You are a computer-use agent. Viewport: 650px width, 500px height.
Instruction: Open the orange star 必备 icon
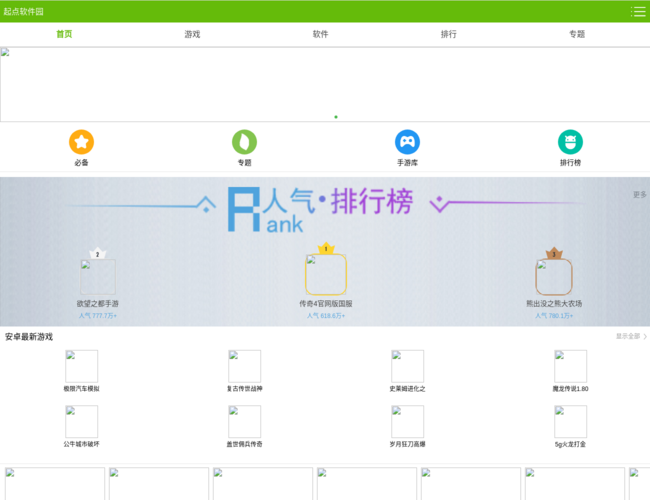point(82,142)
